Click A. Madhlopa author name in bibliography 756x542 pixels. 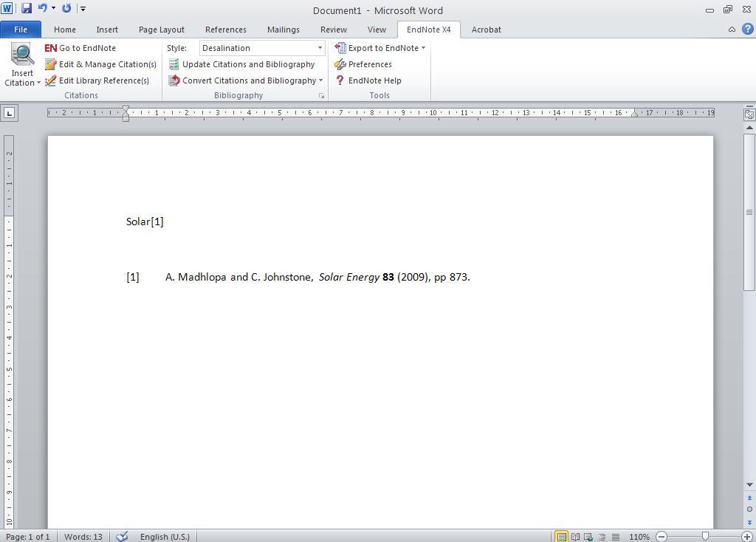coord(196,277)
